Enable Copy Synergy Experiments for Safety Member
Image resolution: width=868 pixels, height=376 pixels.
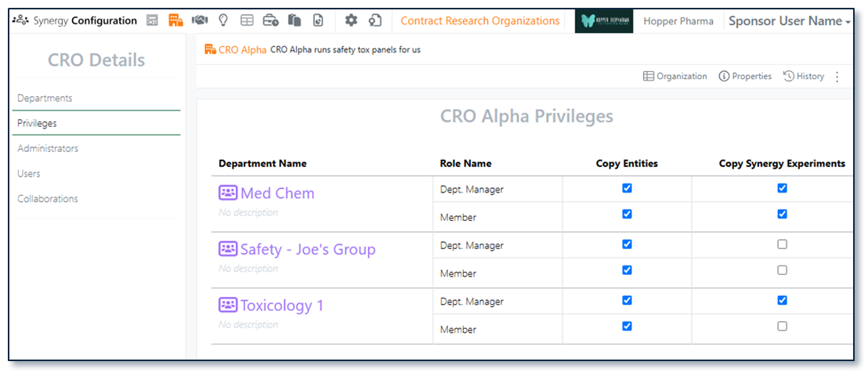pyautogui.click(x=782, y=270)
